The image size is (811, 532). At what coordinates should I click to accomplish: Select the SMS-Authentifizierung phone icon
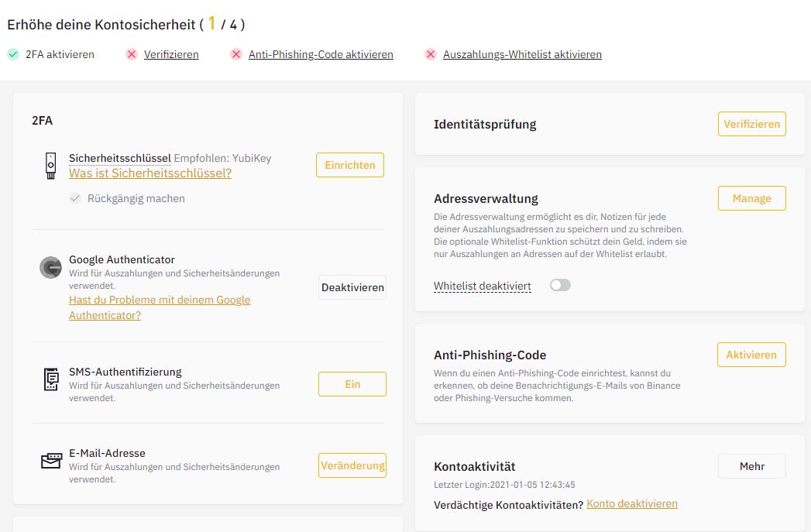click(x=50, y=379)
